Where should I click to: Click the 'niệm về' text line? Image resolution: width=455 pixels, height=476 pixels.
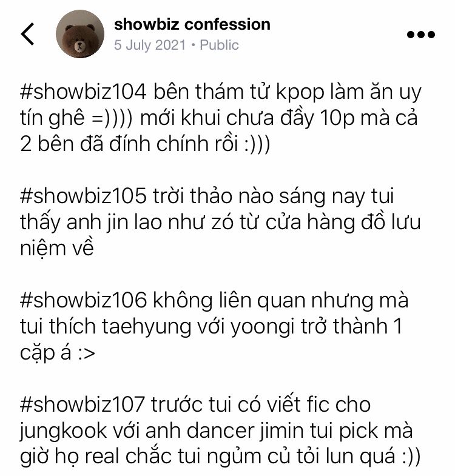[57, 249]
